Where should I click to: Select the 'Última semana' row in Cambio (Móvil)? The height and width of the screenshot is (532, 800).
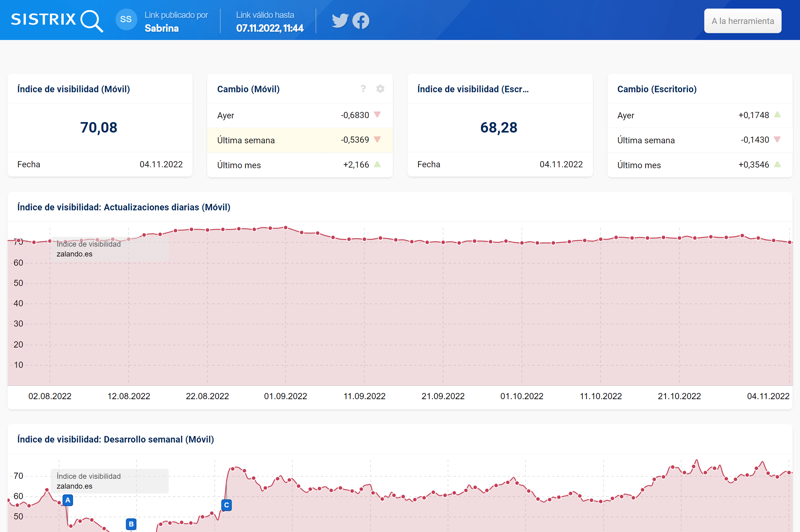299,140
